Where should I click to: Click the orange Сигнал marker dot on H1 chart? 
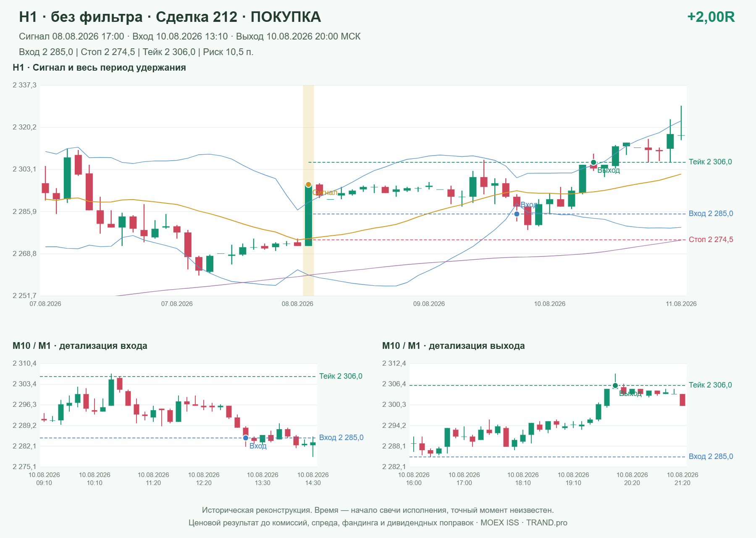[308, 185]
